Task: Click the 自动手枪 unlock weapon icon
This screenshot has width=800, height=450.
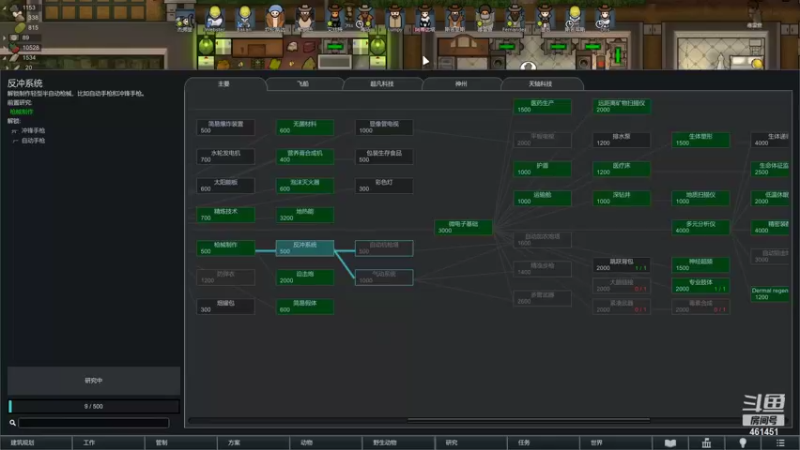Action: point(14,141)
